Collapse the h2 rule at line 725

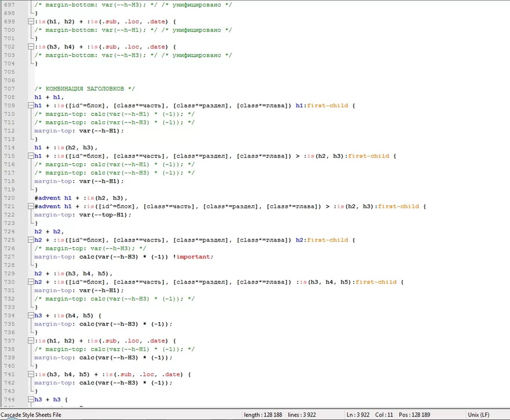[30, 240]
